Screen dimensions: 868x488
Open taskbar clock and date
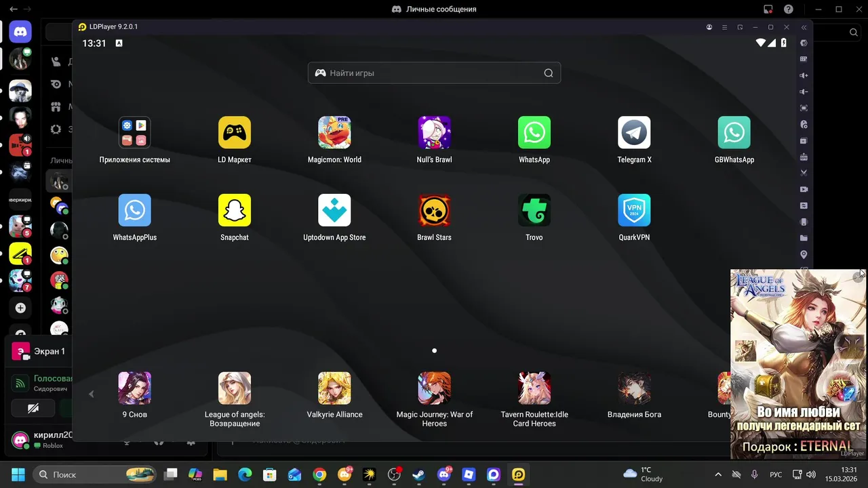coord(841,474)
